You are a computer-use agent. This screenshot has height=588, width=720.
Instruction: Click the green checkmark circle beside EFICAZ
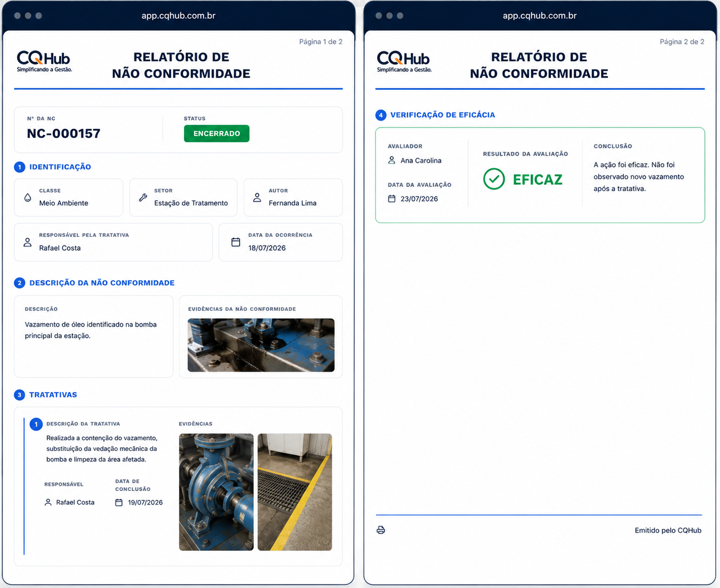click(x=494, y=179)
